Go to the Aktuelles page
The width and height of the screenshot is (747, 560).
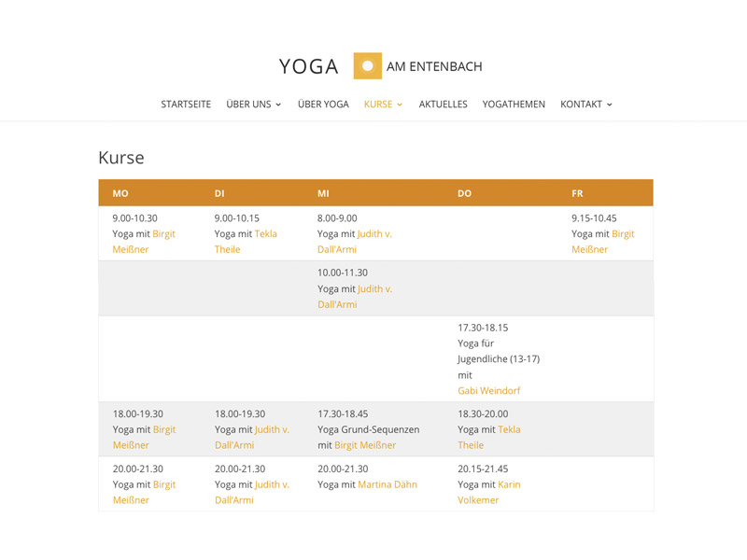[443, 105]
